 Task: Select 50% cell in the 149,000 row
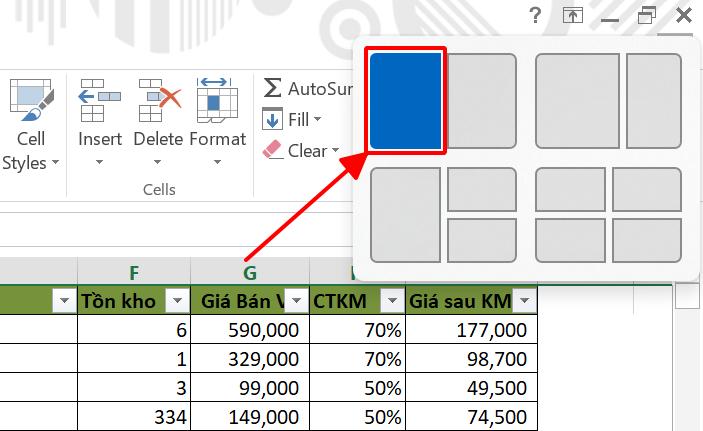click(357, 417)
